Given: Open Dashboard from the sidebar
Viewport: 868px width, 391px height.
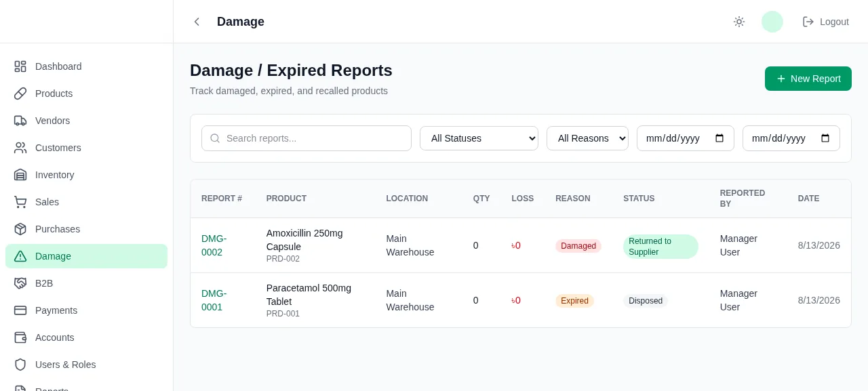Looking at the screenshot, I should click(x=86, y=66).
